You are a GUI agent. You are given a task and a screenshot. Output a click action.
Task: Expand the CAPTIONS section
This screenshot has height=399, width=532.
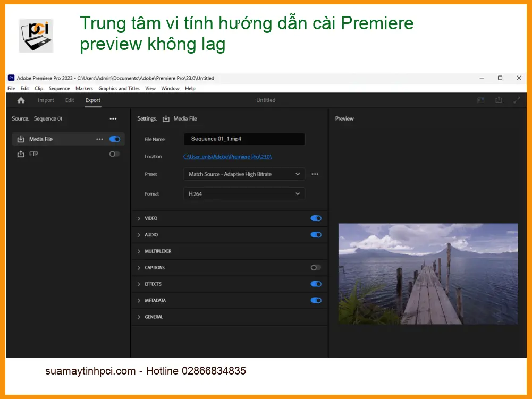pos(139,268)
